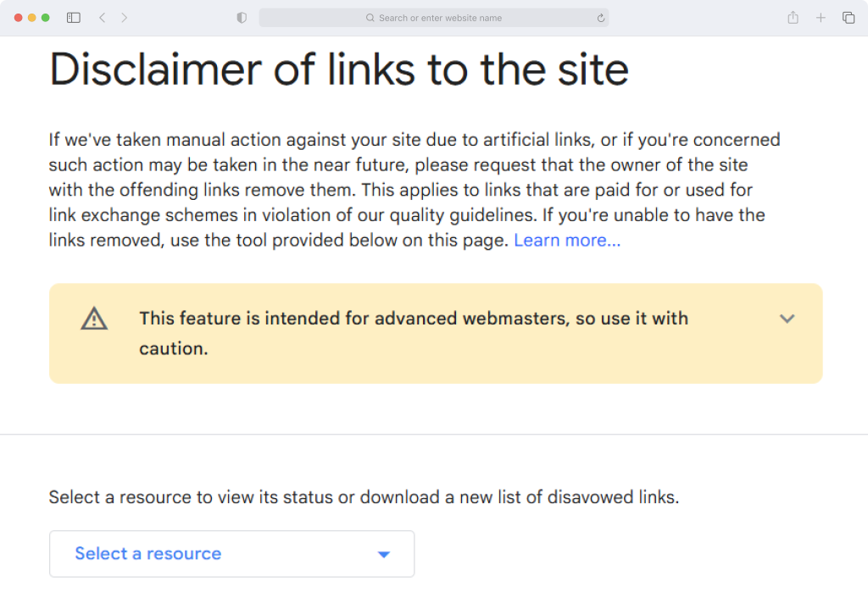
Task: Open the Share icon
Action: 793,17
